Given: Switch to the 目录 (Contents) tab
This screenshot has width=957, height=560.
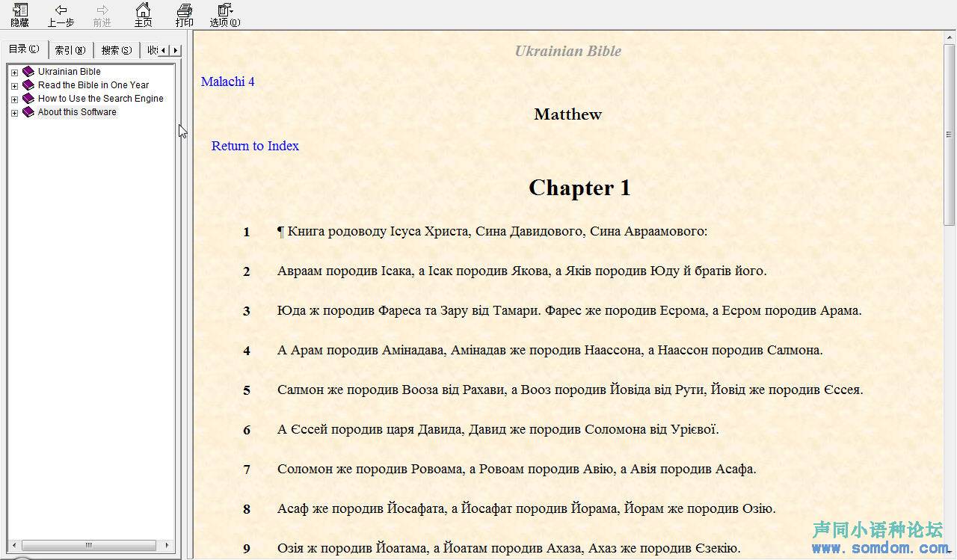Looking at the screenshot, I should (24, 49).
